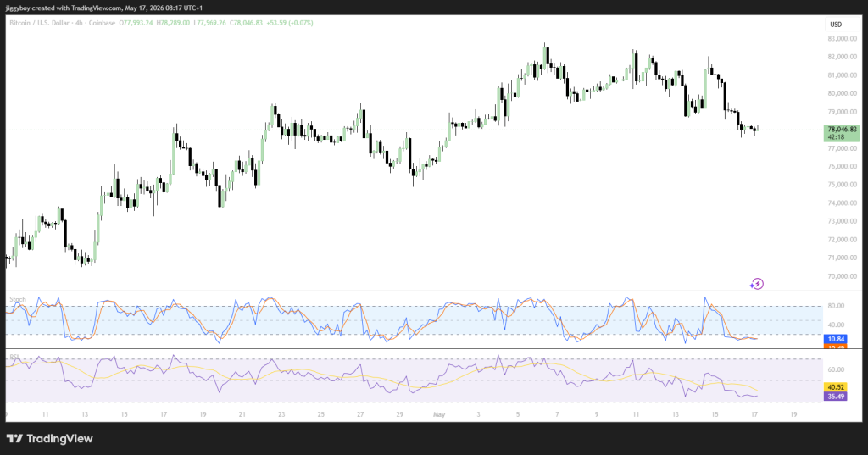Click the purple lightning replay icon
The height and width of the screenshot is (455, 868).
click(x=756, y=284)
